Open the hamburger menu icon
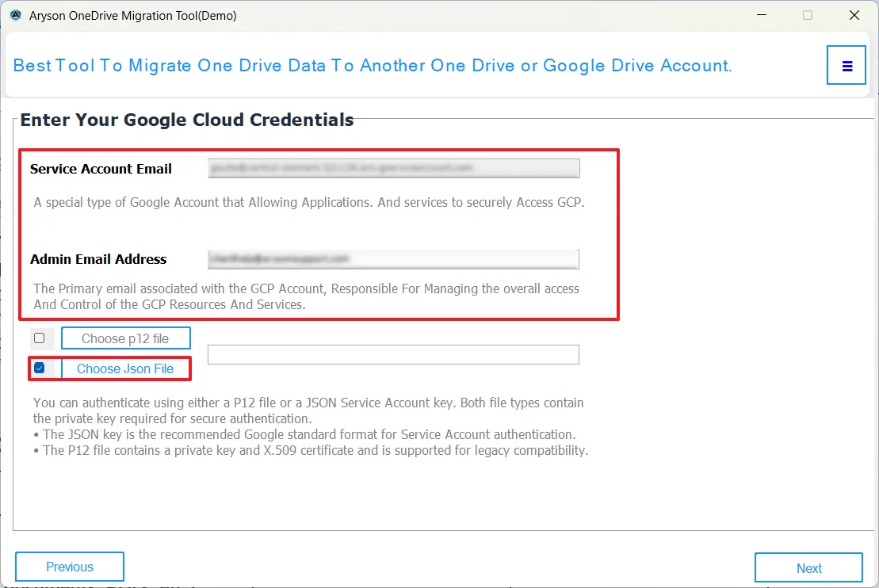Screen dimensions: 879x588 (x=847, y=65)
